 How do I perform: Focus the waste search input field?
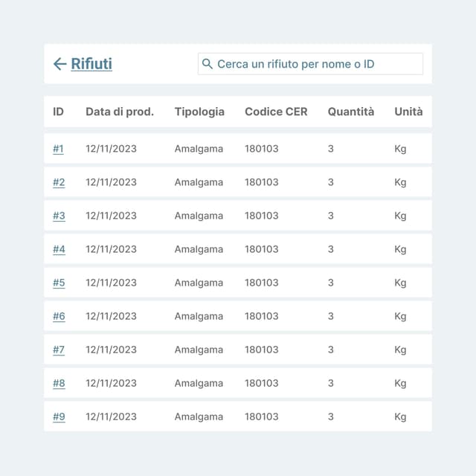point(316,64)
